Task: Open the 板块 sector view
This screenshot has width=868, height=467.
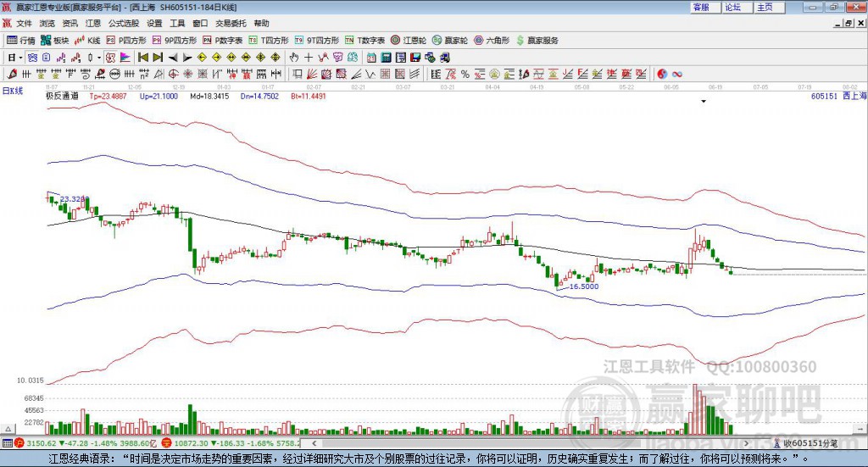Action: [x=55, y=41]
